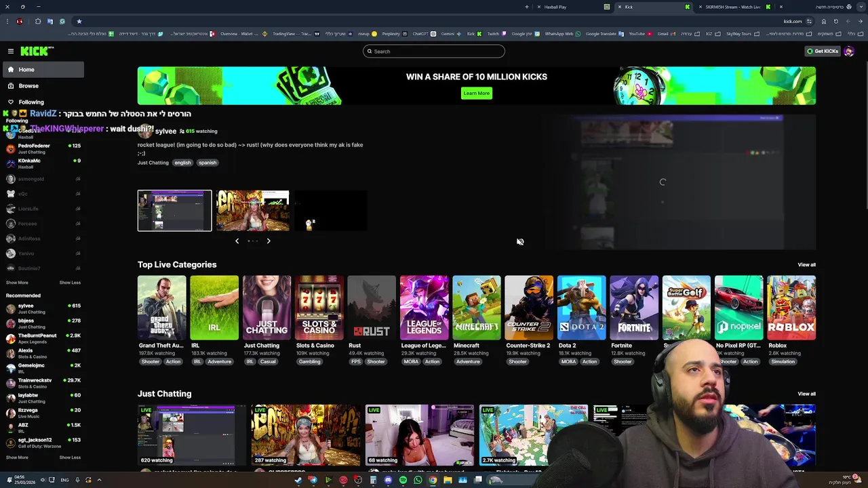Click K0nkaMc's avatar in Following
The width and height of the screenshot is (868, 488).
tap(11, 163)
